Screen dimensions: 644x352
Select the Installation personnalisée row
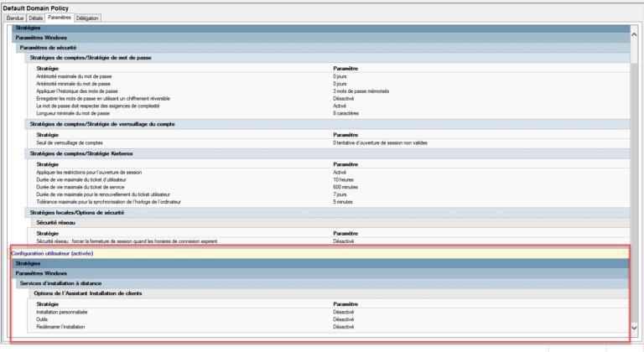[x=329, y=312]
